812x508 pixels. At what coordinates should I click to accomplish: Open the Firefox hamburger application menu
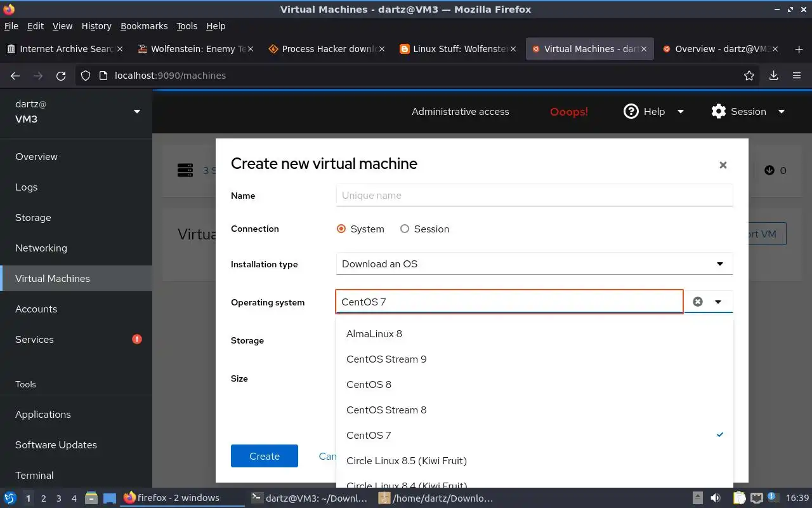pyautogui.click(x=797, y=76)
